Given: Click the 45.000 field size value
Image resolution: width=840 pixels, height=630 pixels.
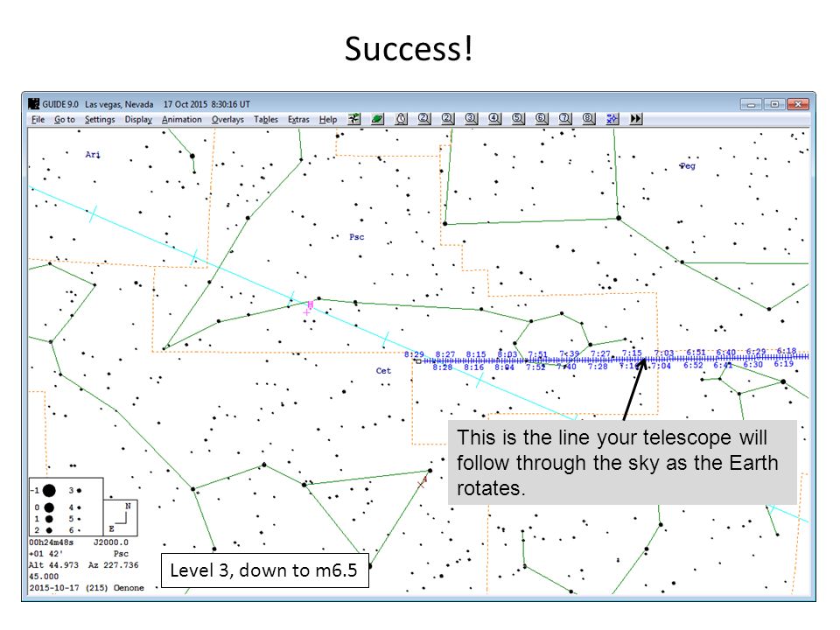Looking at the screenshot, I should (44, 577).
